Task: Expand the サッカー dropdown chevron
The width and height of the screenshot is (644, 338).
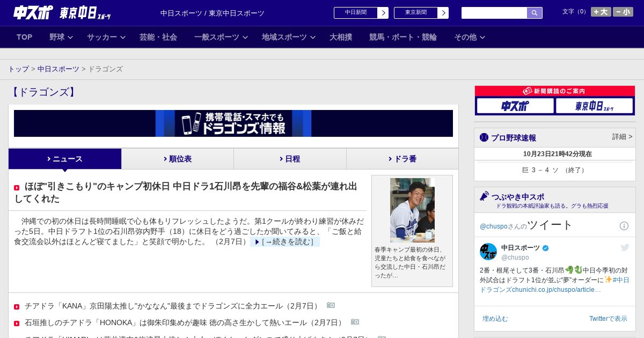Action: [x=123, y=38]
